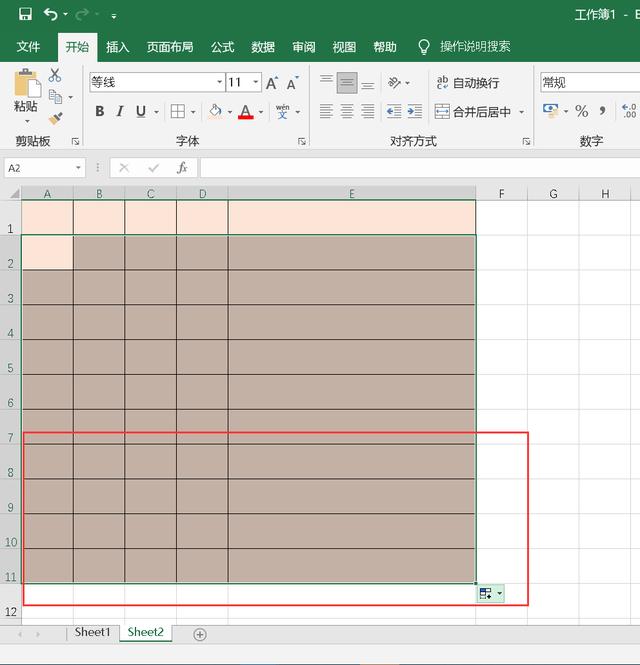Apply comma style
Screen dimensions: 640x665
tap(602, 112)
